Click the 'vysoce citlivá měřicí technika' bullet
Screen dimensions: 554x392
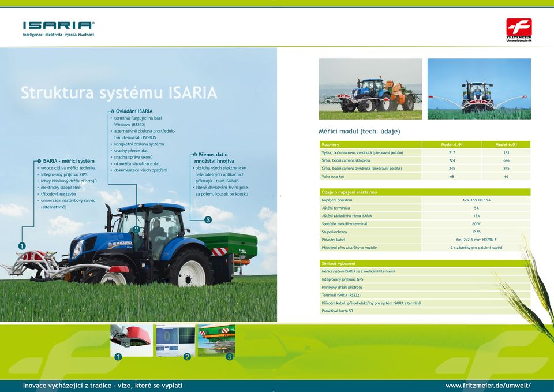(x=68, y=168)
